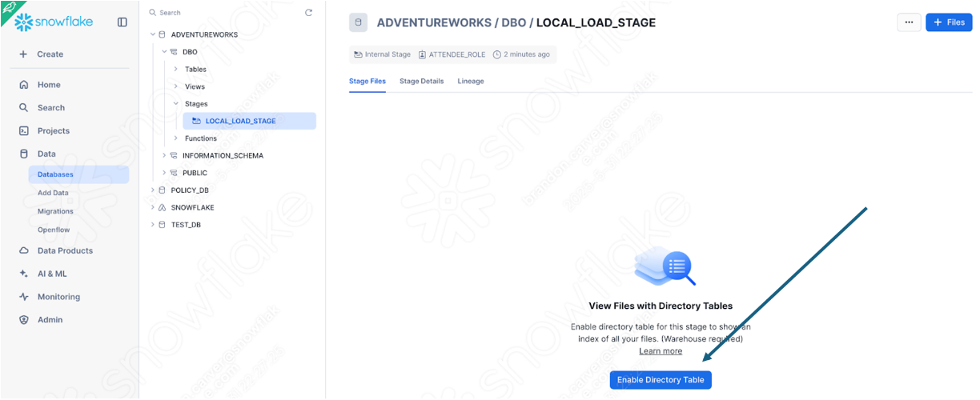Open Home in the navigation
This screenshot has height=400, width=980.
point(49,85)
